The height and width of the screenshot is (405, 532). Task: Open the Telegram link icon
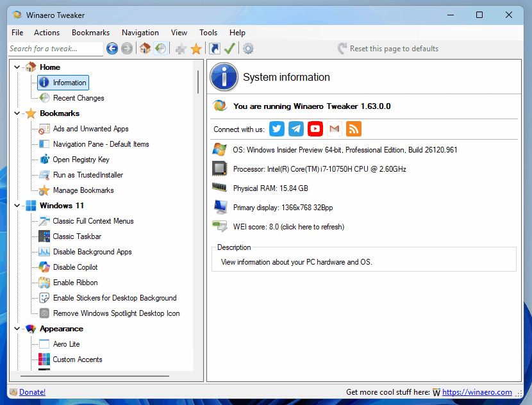pos(295,129)
